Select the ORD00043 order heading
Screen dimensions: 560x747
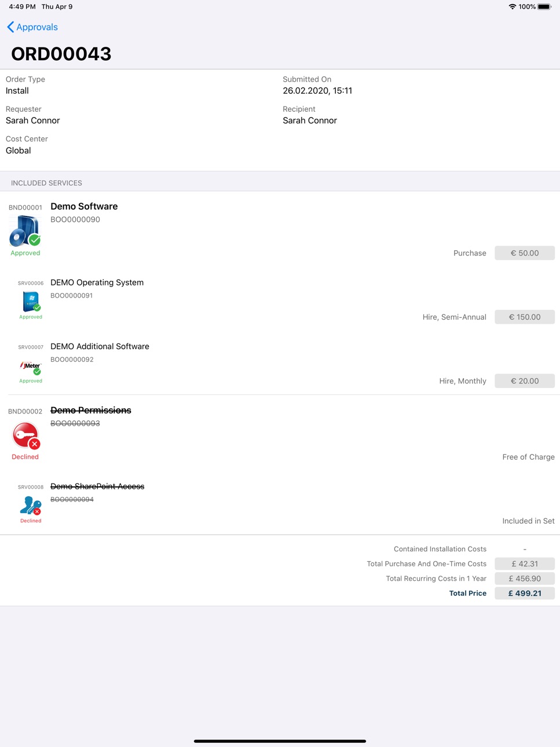tap(61, 54)
